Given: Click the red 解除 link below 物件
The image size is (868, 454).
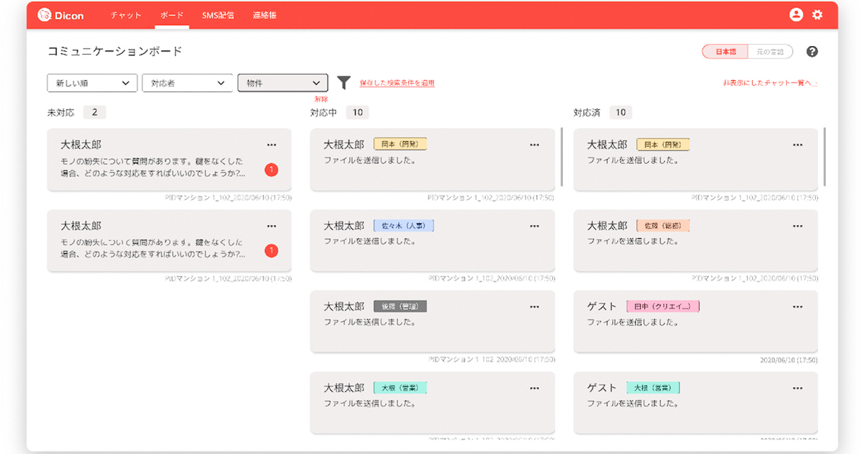Looking at the screenshot, I should [x=321, y=99].
